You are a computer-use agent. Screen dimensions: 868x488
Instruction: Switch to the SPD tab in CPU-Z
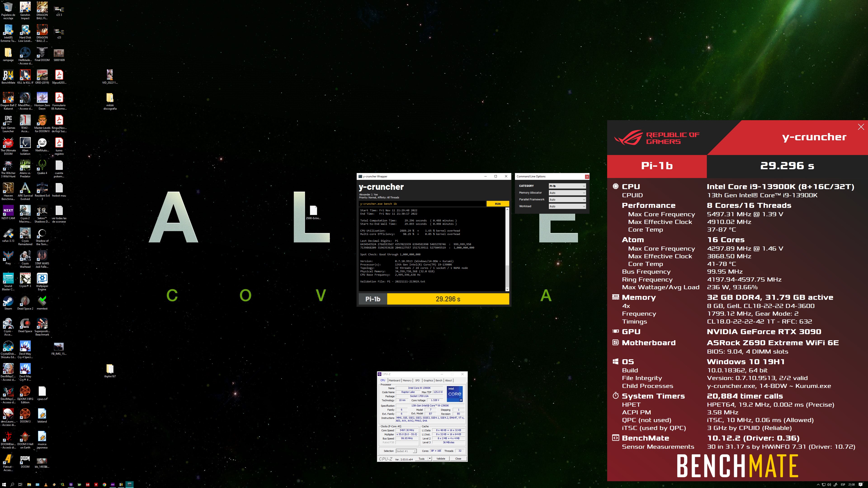point(417,380)
